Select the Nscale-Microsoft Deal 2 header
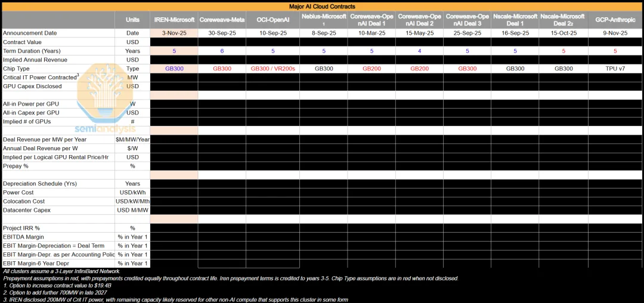 pyautogui.click(x=563, y=19)
